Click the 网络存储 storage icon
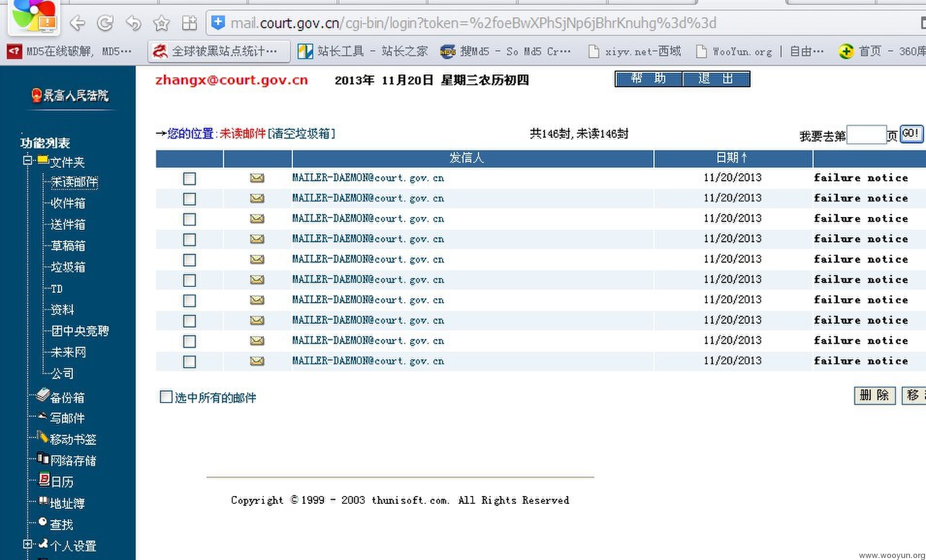The image size is (926, 560). [43, 458]
